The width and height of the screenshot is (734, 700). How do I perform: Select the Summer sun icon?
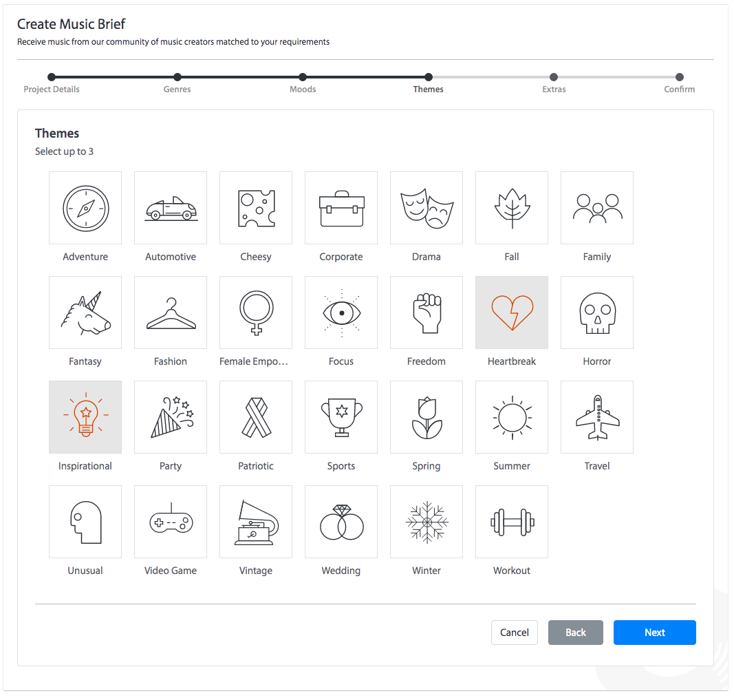512,417
